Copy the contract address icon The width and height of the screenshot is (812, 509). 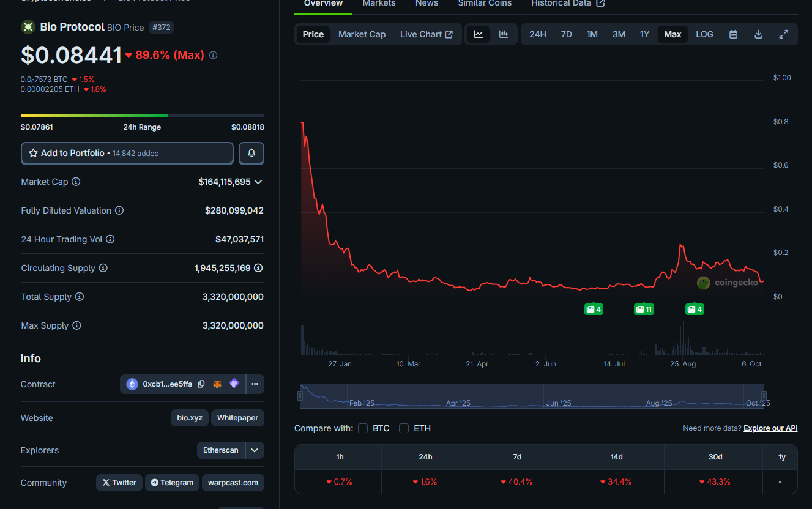201,384
